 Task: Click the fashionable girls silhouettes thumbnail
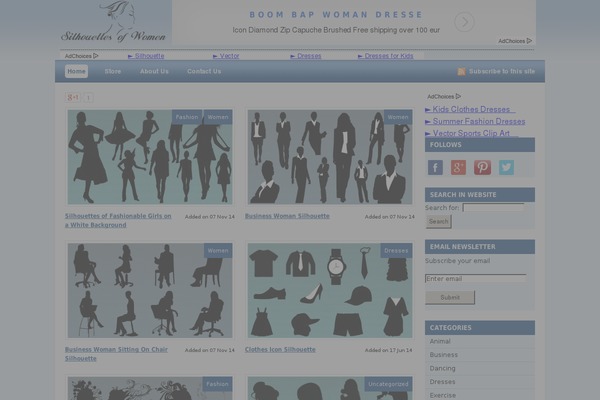[x=150, y=157]
